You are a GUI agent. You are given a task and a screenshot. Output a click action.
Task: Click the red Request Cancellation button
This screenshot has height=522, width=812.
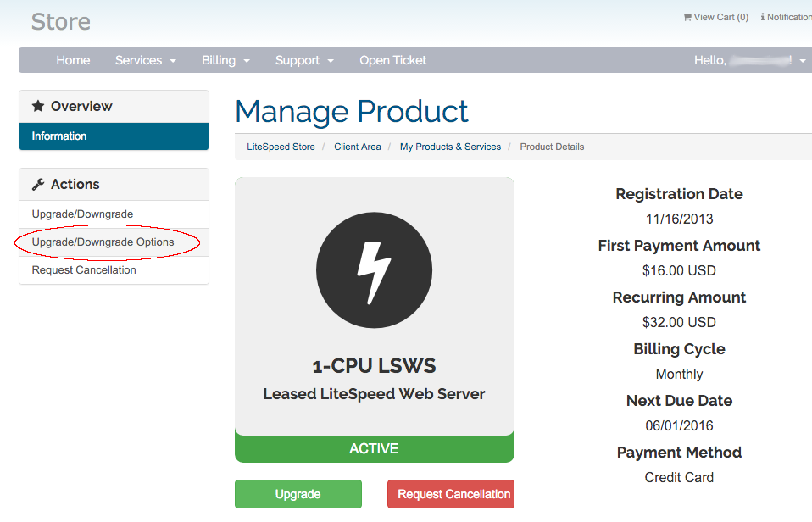coord(451,494)
